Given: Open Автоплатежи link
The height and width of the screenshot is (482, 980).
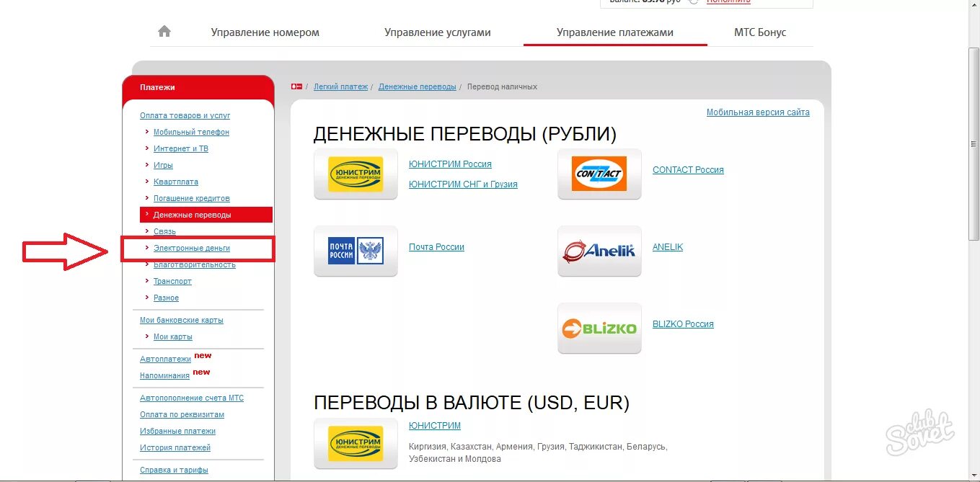Looking at the screenshot, I should pyautogui.click(x=165, y=359).
